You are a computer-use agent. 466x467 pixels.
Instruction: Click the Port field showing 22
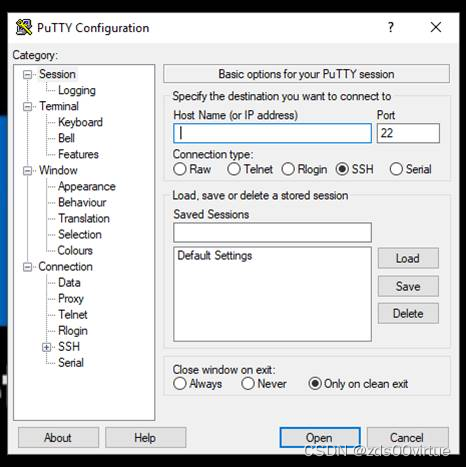[408, 133]
